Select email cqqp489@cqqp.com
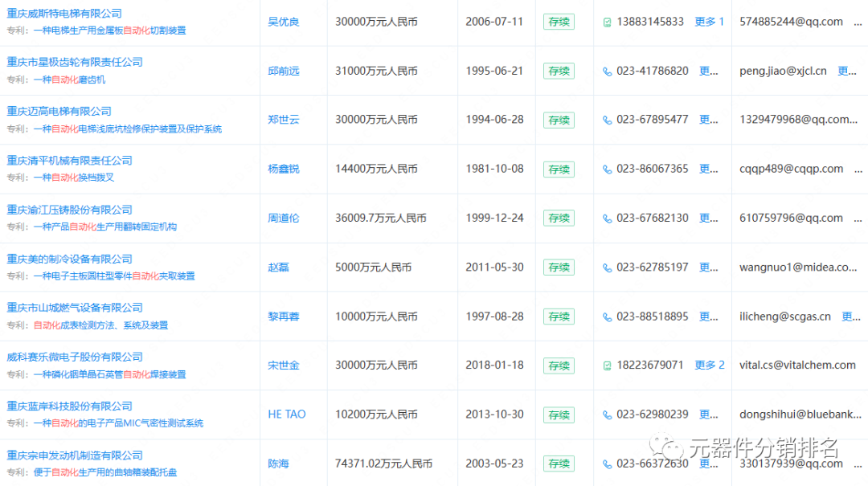Viewport: 868px width, 486px height. click(791, 169)
